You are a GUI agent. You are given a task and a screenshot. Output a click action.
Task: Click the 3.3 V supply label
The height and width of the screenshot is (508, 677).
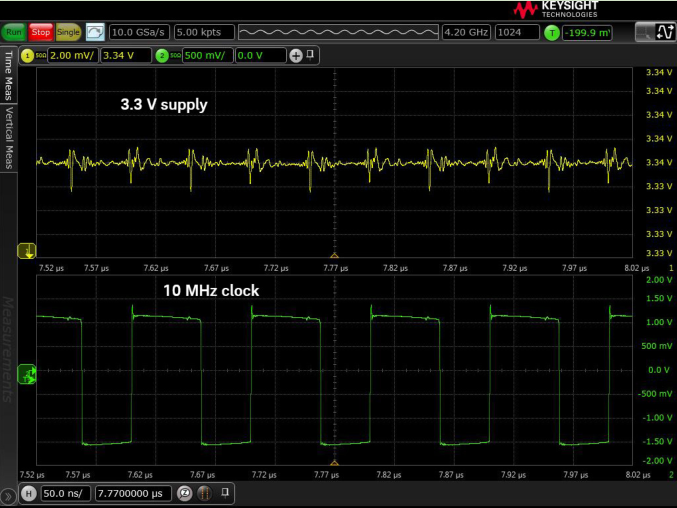coord(164,105)
